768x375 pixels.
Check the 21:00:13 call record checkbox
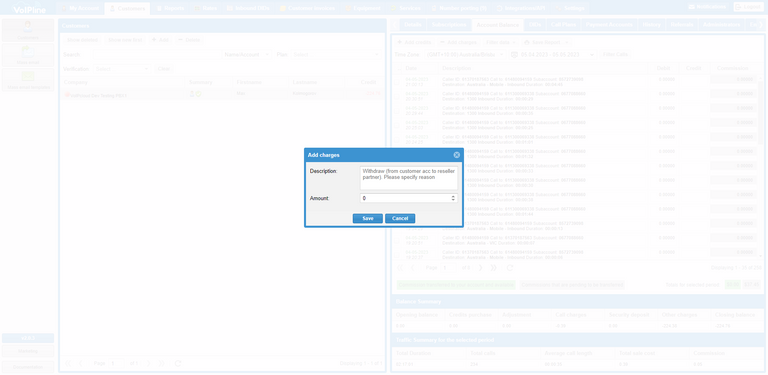(x=398, y=81)
